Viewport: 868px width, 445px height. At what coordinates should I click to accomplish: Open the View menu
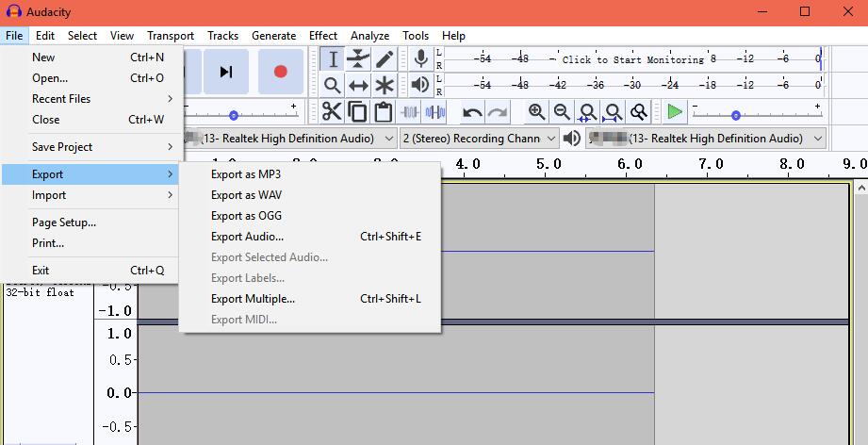click(122, 36)
